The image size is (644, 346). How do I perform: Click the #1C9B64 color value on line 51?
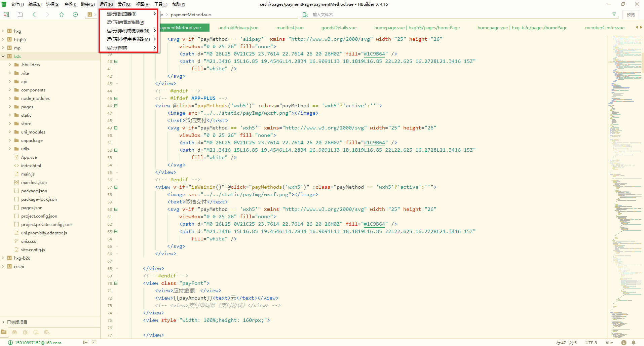pos(374,143)
